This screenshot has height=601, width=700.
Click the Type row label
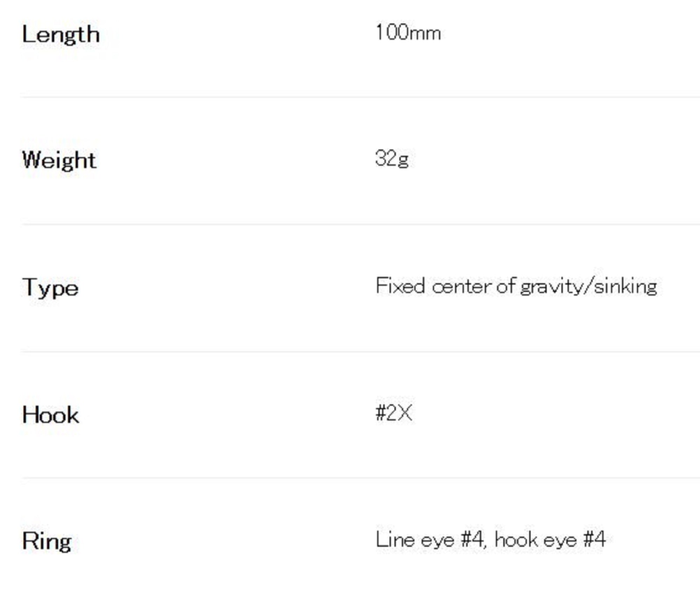click(50, 288)
